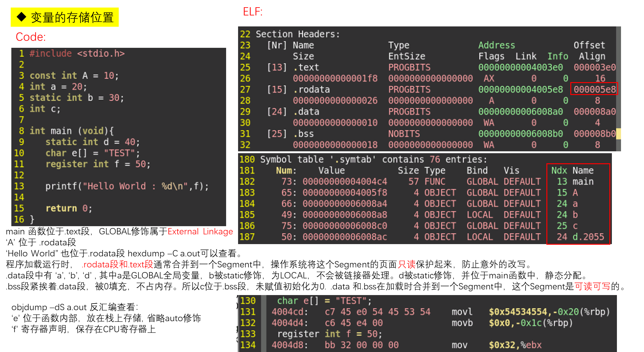Click the 'FUNC' type cell
The image size is (644, 352).
(x=435, y=182)
